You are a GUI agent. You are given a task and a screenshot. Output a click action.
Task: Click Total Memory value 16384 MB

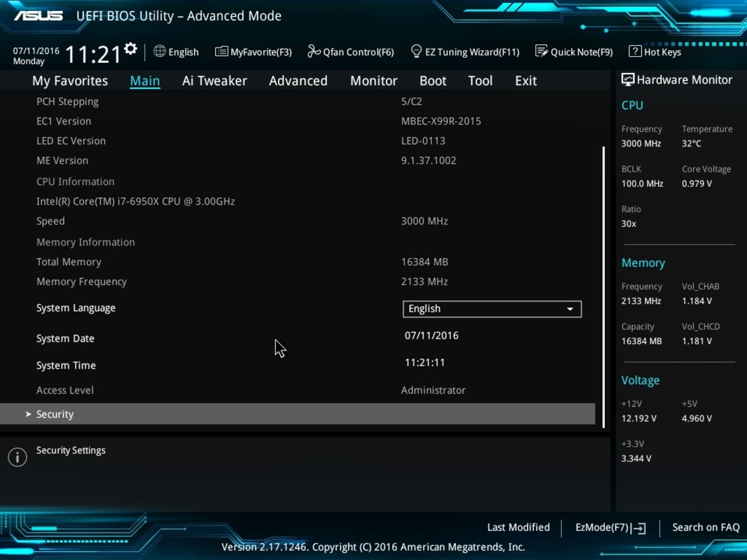tap(425, 262)
